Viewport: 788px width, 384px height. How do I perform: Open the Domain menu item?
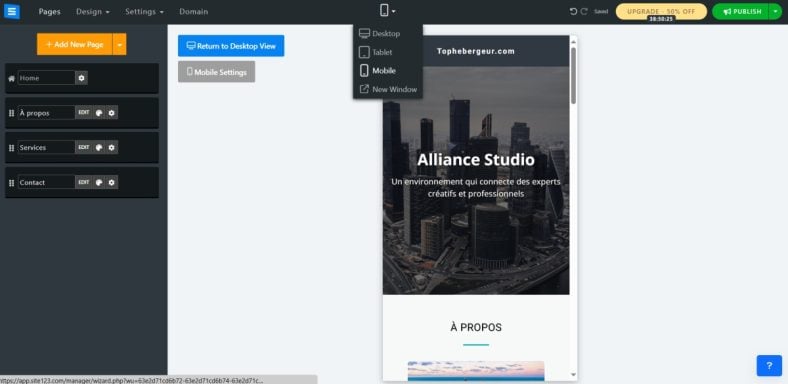193,12
